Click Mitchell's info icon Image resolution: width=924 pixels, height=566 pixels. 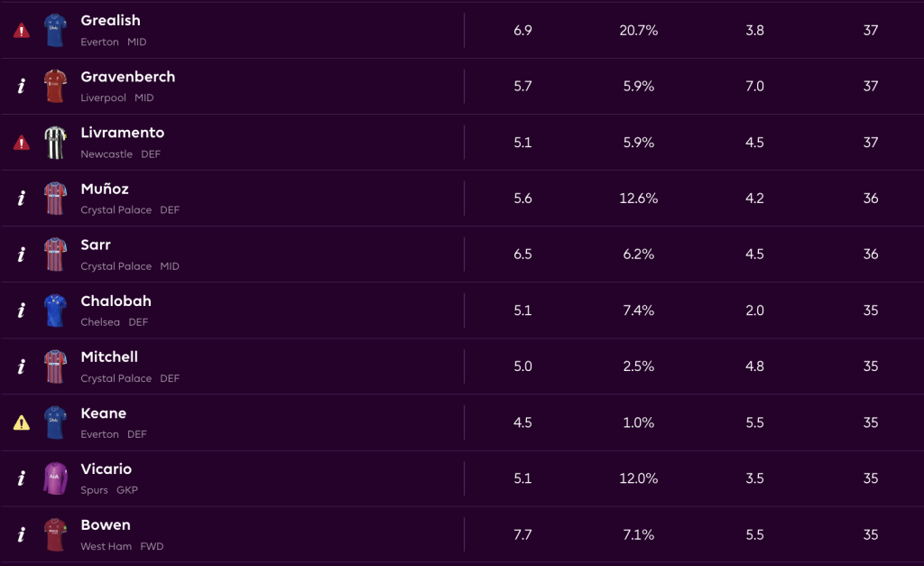(x=21, y=367)
